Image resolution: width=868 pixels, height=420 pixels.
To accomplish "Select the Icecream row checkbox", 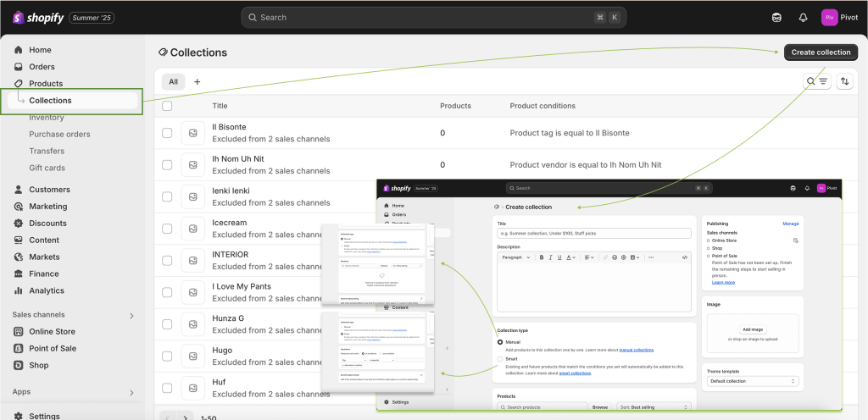I will (x=167, y=229).
